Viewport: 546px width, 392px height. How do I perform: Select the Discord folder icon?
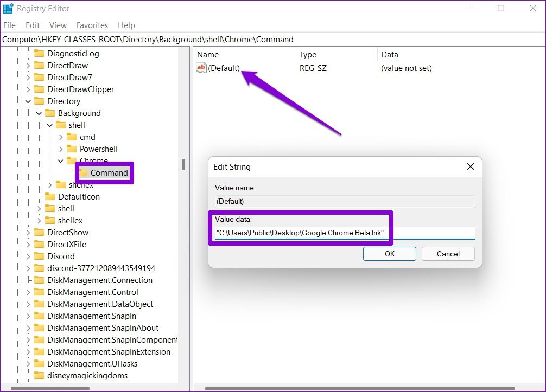39,256
